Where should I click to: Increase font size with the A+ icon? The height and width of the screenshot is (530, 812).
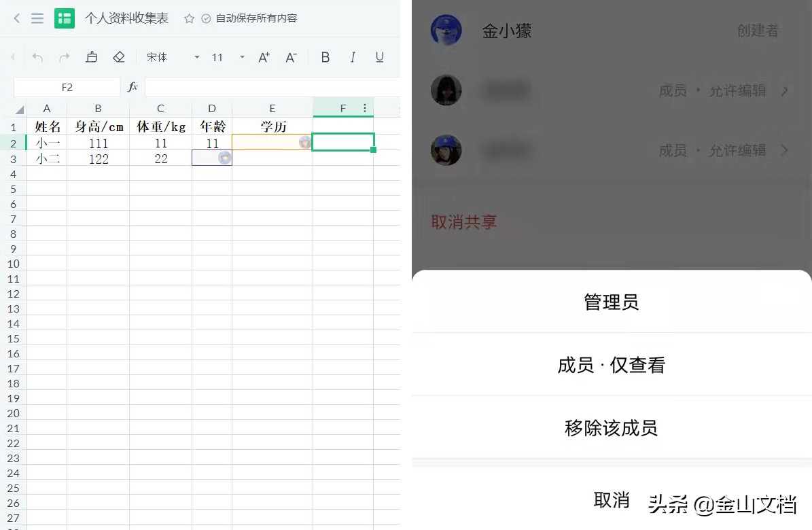pos(264,57)
